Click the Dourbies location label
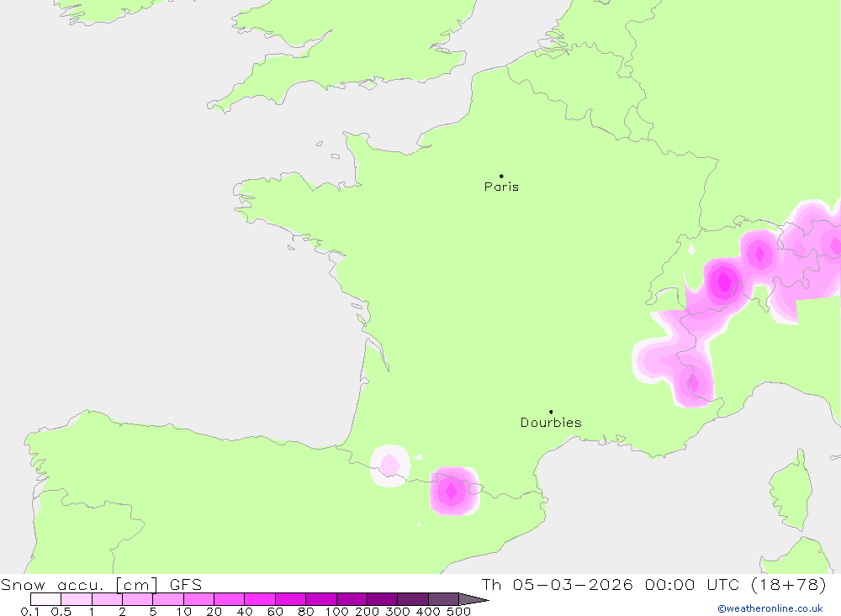This screenshot has width=841, height=616. [551, 423]
